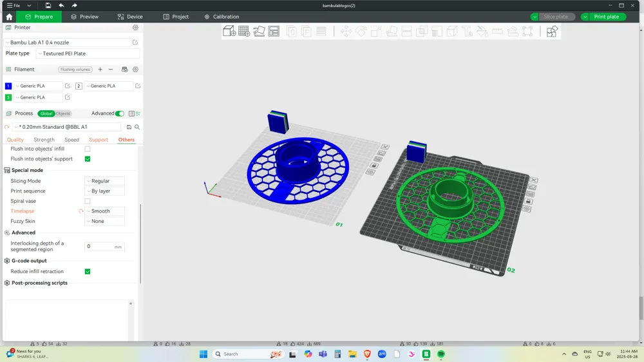Open the process preset dropdown
The width and height of the screenshot is (644, 362).
click(x=66, y=127)
